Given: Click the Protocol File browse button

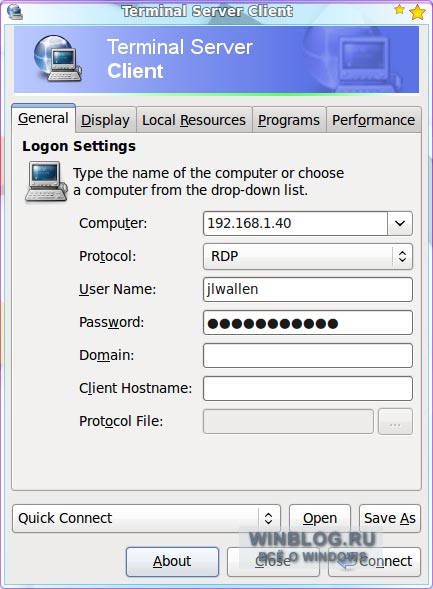Looking at the screenshot, I should point(395,421).
